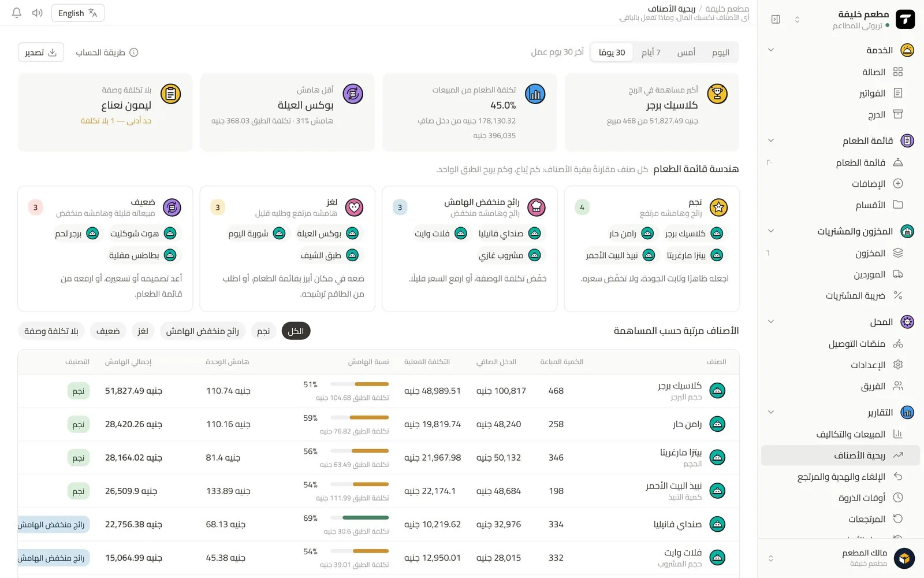Open منصات التوصيل delivery platforms
This screenshot has width=924, height=578.
tap(840, 343)
